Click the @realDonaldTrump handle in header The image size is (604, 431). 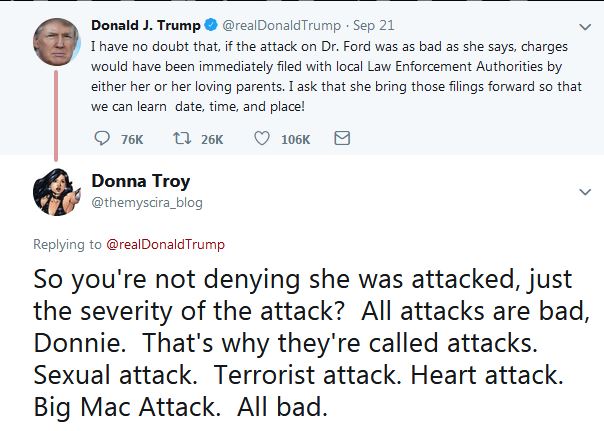tap(282, 25)
